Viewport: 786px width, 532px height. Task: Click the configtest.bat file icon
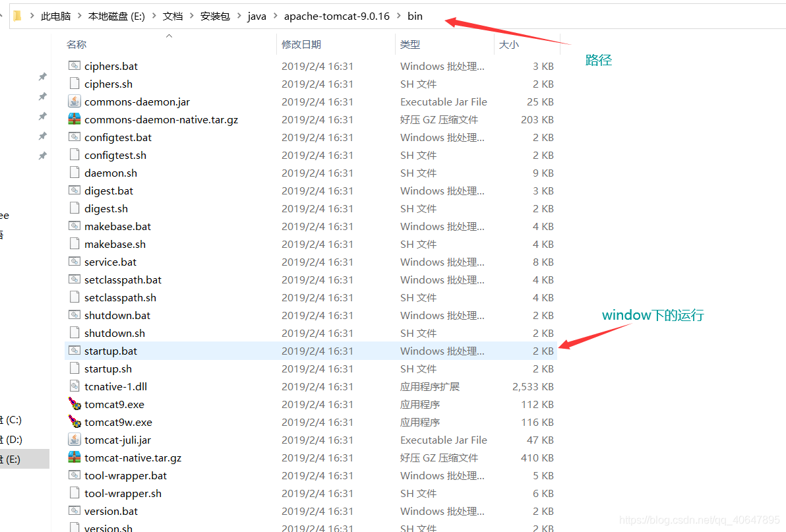point(75,136)
